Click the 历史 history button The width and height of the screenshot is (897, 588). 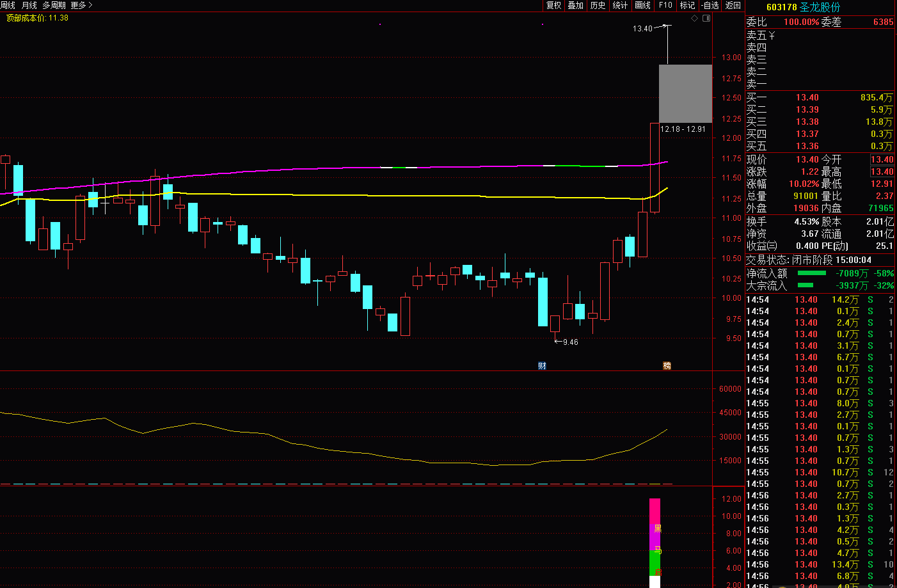[x=598, y=5]
